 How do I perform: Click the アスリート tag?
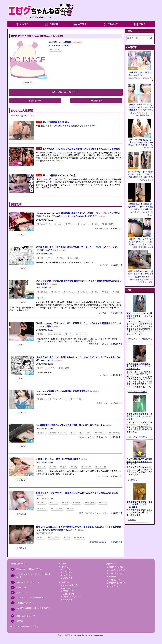57,509
